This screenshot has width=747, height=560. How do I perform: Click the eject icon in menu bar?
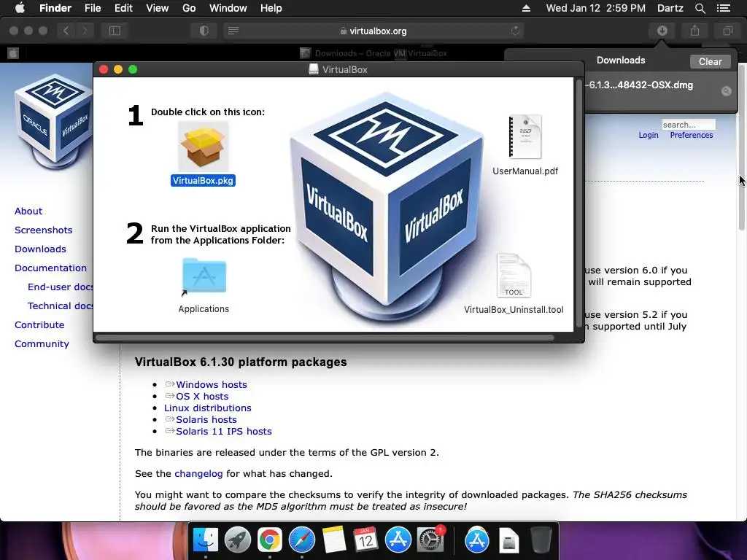pyautogui.click(x=526, y=8)
